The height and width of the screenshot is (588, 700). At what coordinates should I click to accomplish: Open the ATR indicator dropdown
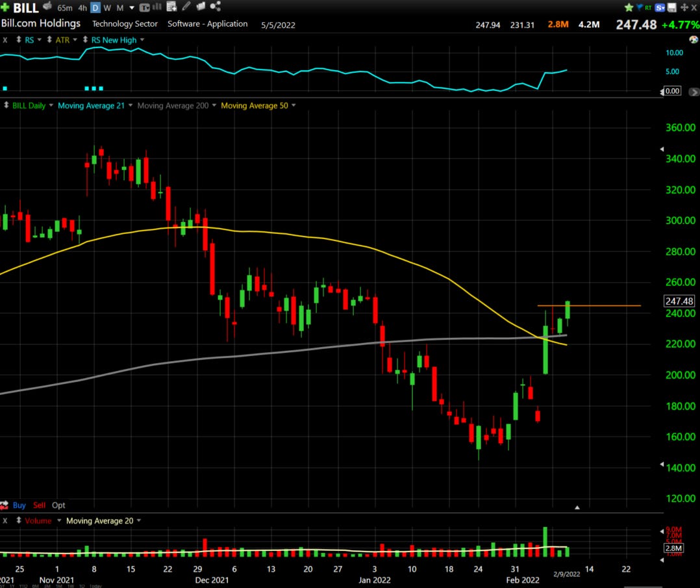point(75,40)
